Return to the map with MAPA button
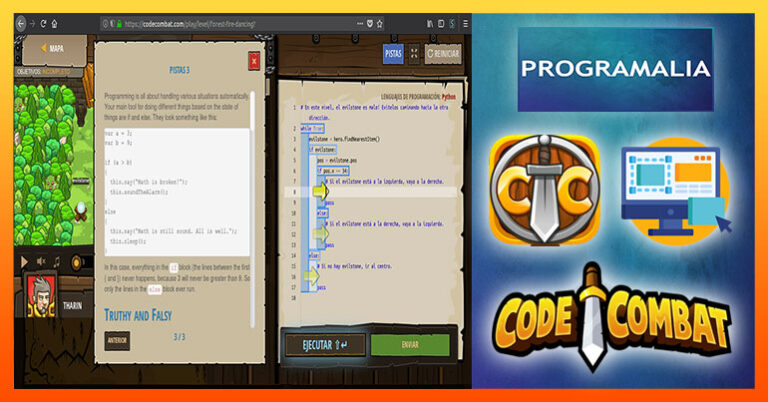The width and height of the screenshot is (768, 402). (53, 48)
